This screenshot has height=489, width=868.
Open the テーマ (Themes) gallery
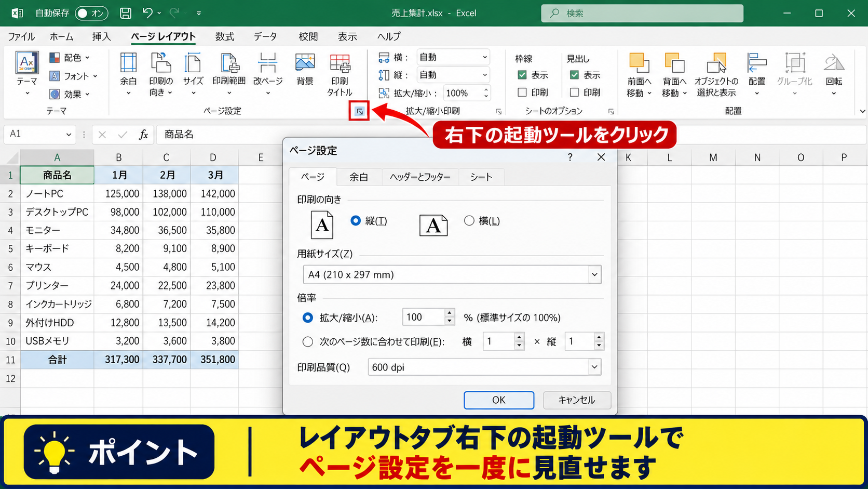27,74
